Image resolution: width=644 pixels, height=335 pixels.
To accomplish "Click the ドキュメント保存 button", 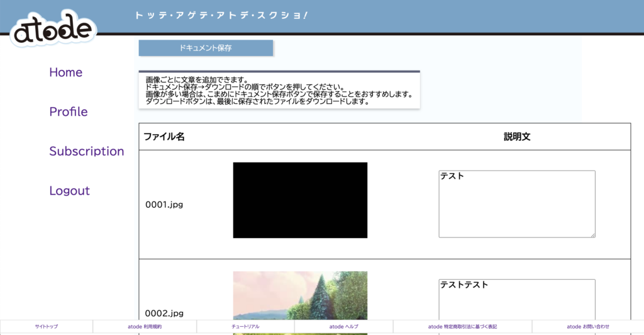I will coord(206,48).
